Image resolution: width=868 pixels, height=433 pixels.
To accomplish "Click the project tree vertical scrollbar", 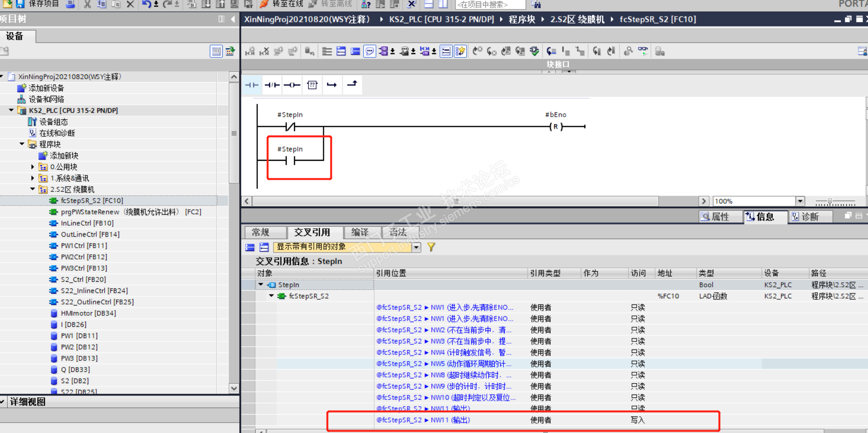I will [234, 133].
